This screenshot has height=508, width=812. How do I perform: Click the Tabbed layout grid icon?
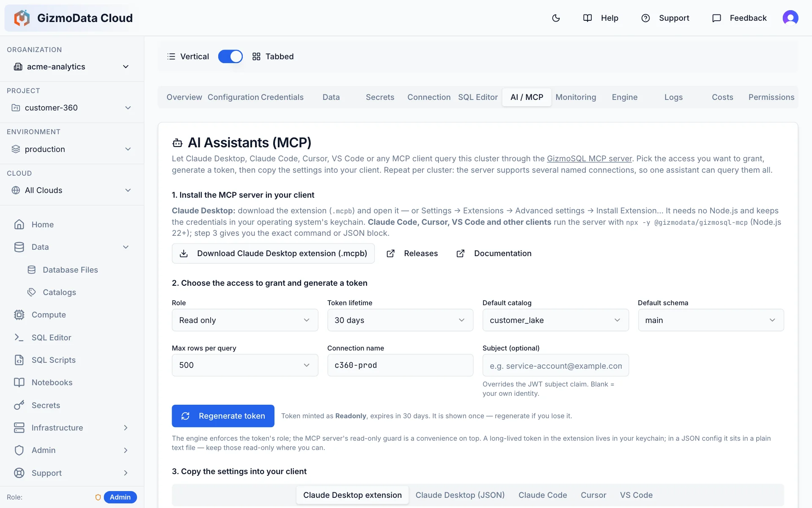point(256,56)
